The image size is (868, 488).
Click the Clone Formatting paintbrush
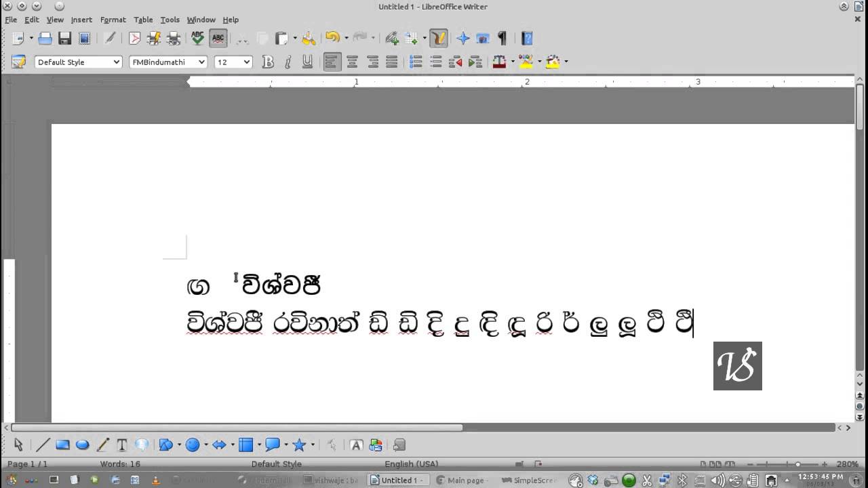[x=309, y=39]
